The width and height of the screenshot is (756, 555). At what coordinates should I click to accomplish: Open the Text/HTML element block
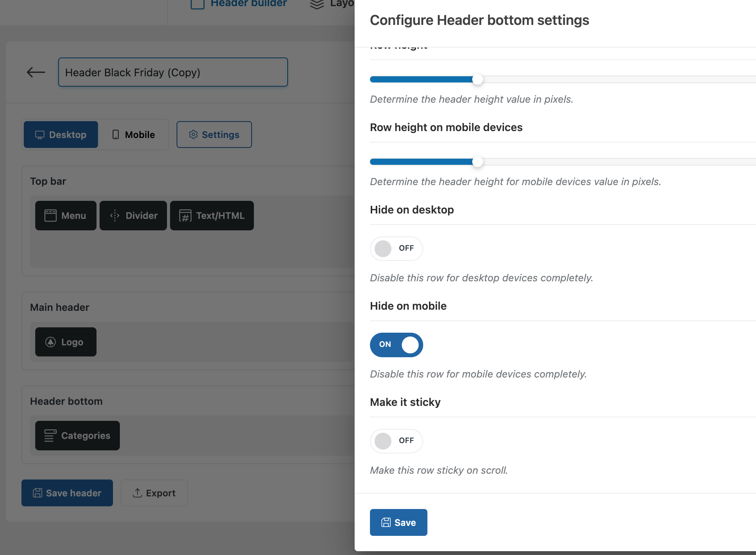tap(211, 215)
